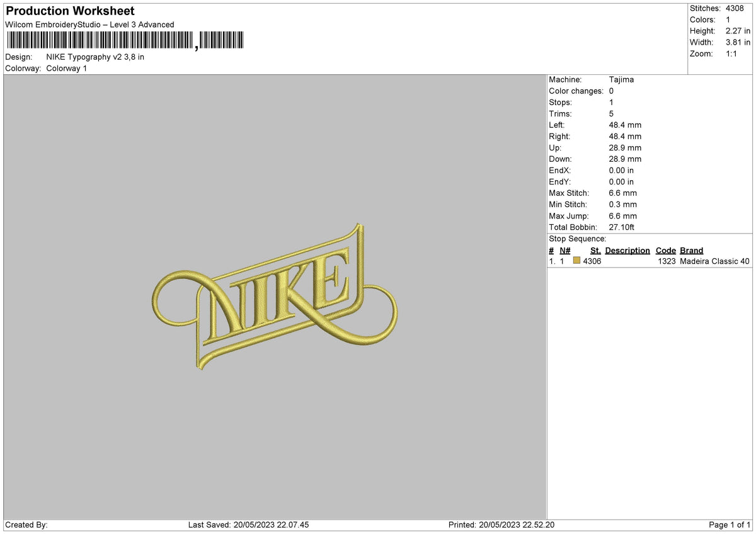
Task: Click the Height value '2.27 in'
Action: point(738,31)
